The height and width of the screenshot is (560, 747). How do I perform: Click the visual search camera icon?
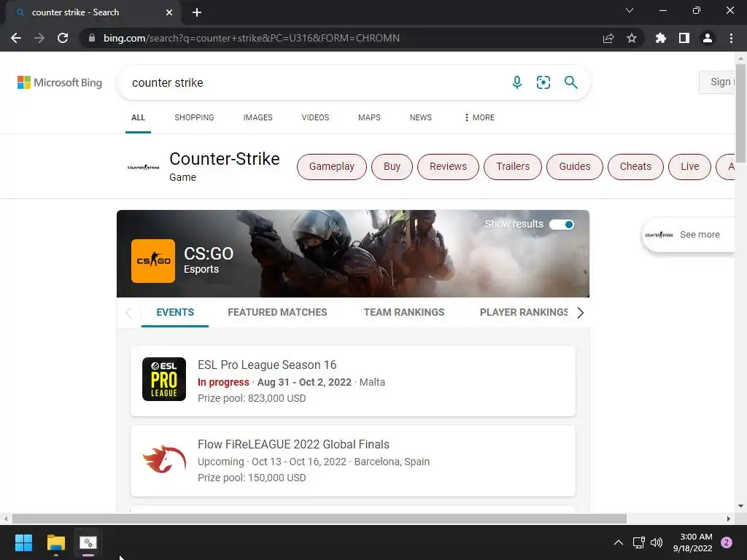click(543, 82)
